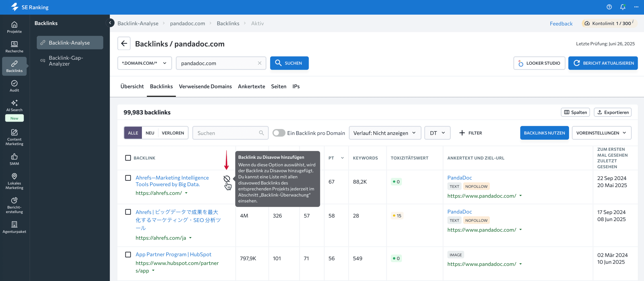644x281 pixels.
Task: Open App Partner Program | HubSpot link
Action: pyautogui.click(x=173, y=255)
